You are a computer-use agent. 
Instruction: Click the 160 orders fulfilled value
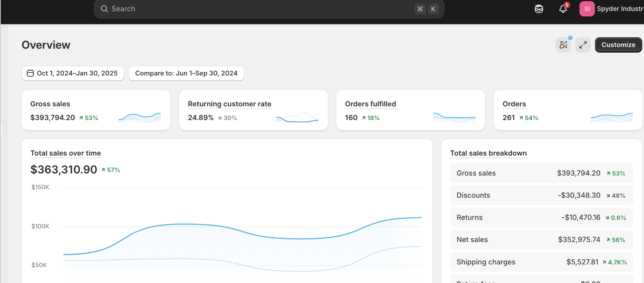(351, 118)
